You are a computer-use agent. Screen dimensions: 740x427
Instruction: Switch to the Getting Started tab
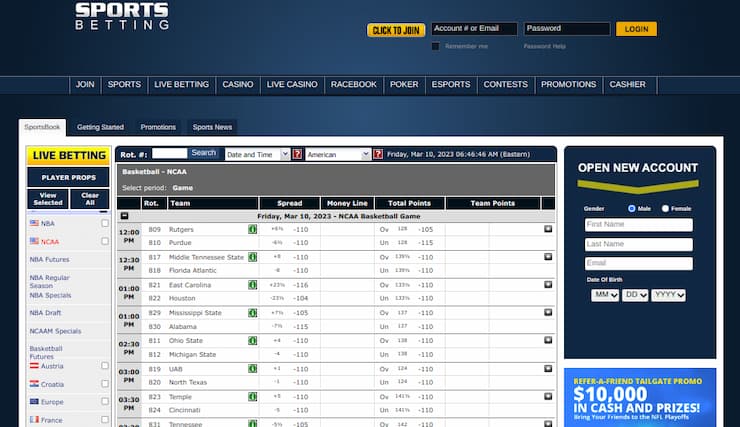[100, 127]
